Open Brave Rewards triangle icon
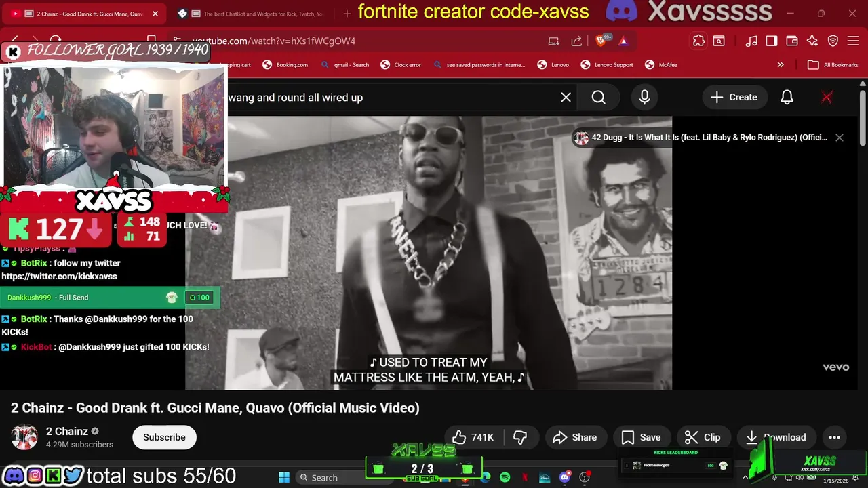The width and height of the screenshot is (868, 488). 623,41
